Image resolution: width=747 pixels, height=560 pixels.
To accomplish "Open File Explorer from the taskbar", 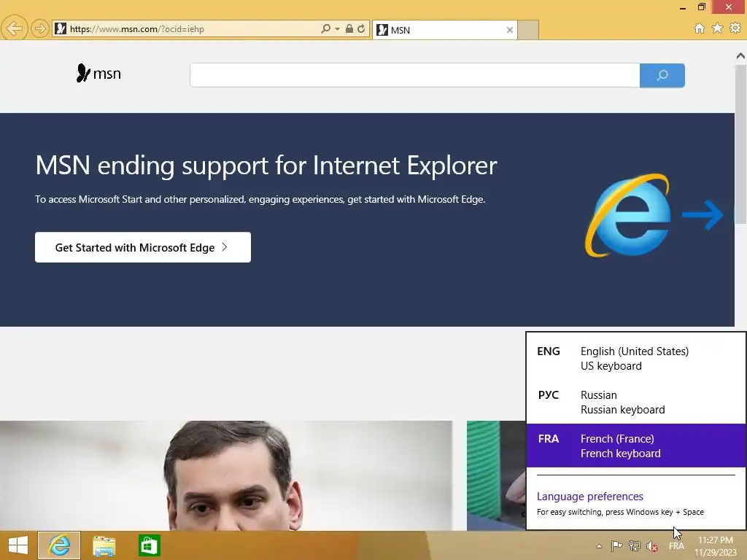I will [x=104, y=545].
